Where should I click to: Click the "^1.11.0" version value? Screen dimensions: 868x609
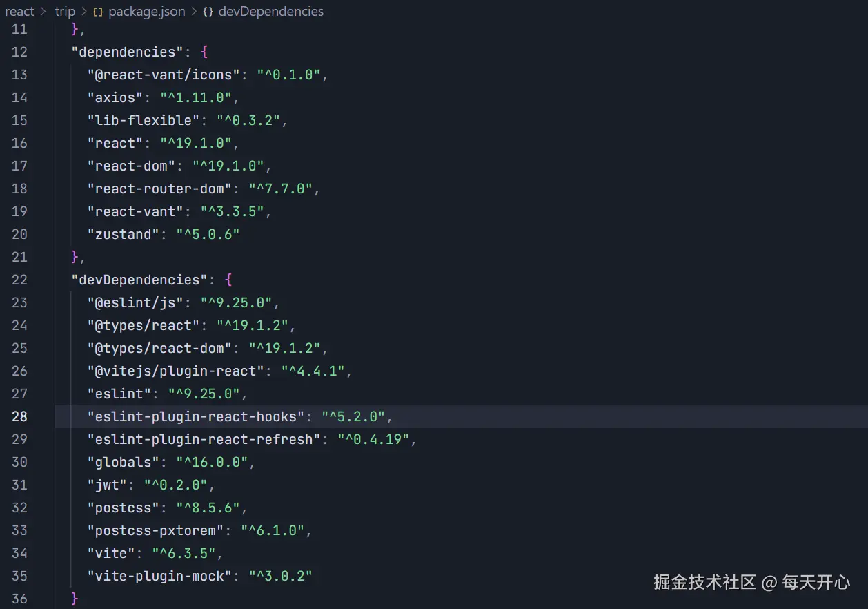point(197,97)
